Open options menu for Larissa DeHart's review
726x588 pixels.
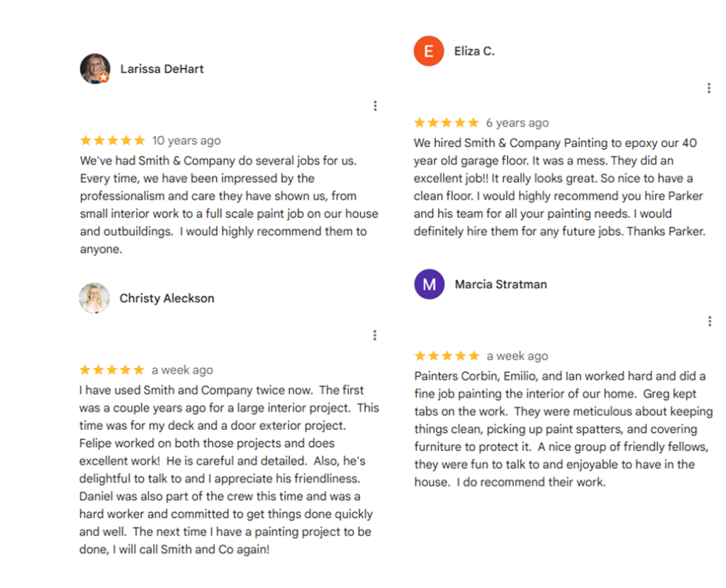[375, 106]
